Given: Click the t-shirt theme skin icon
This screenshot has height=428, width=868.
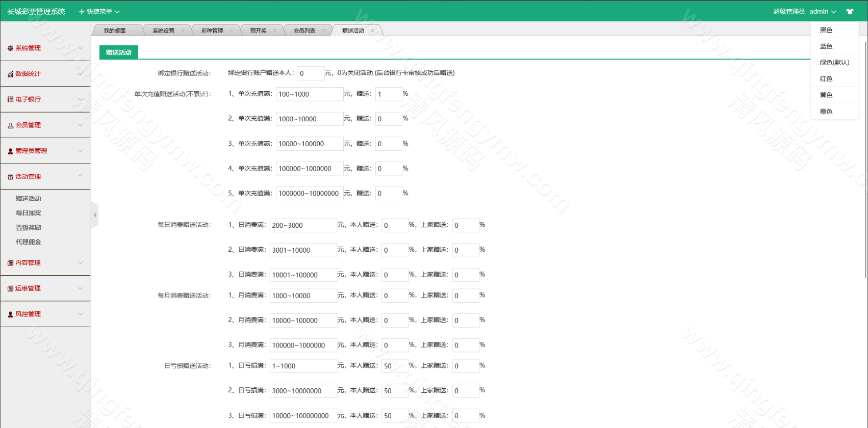Looking at the screenshot, I should click(x=850, y=11).
